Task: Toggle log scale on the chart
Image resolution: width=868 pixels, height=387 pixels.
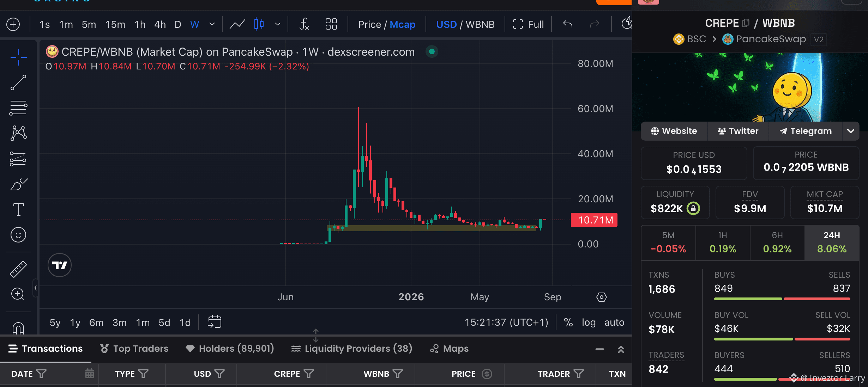Action: [589, 322]
